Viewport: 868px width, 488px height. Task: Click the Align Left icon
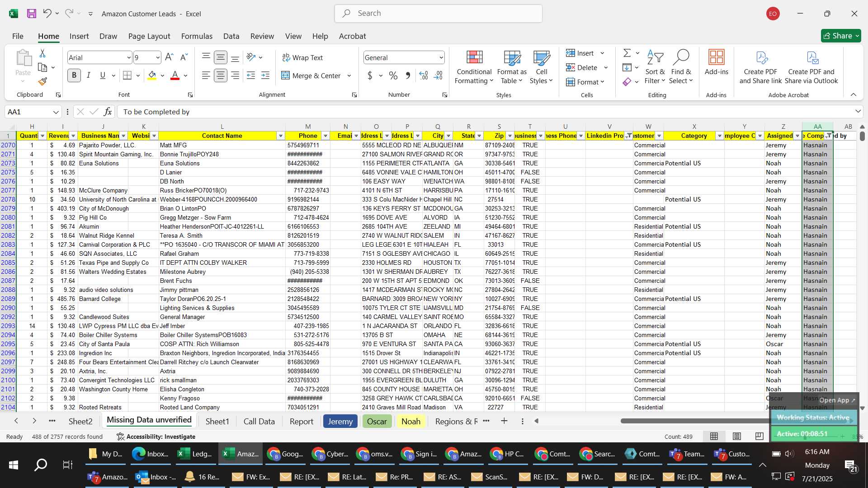pyautogui.click(x=206, y=75)
